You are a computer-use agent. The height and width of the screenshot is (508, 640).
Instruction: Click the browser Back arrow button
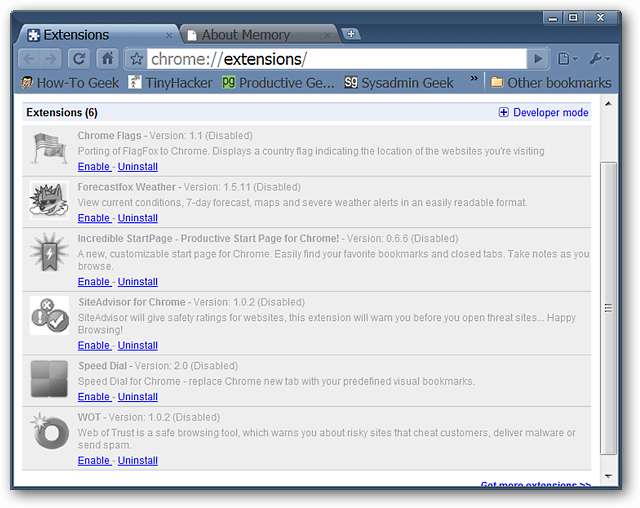coord(29,59)
